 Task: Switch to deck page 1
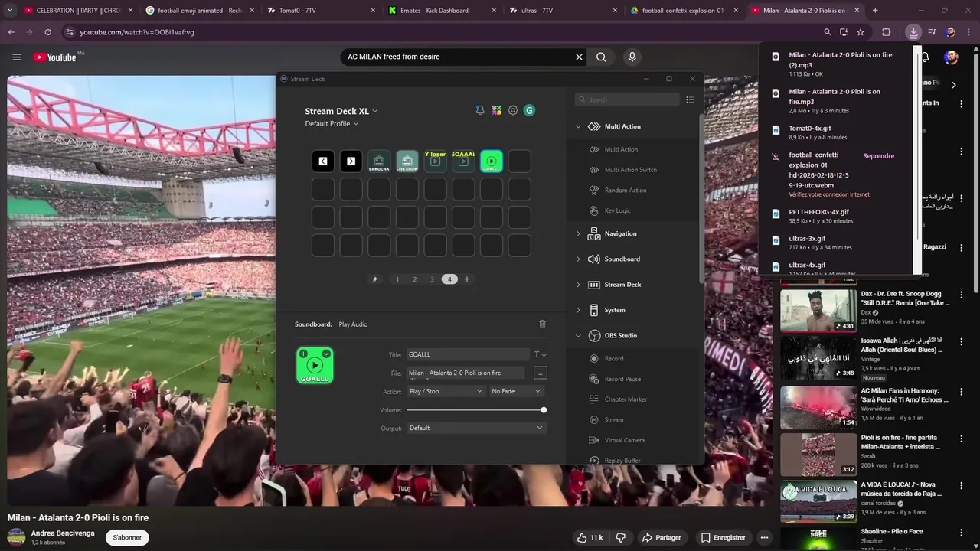coord(397,279)
